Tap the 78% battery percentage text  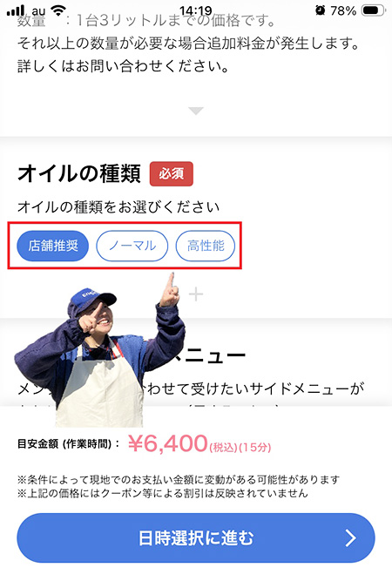343,10
